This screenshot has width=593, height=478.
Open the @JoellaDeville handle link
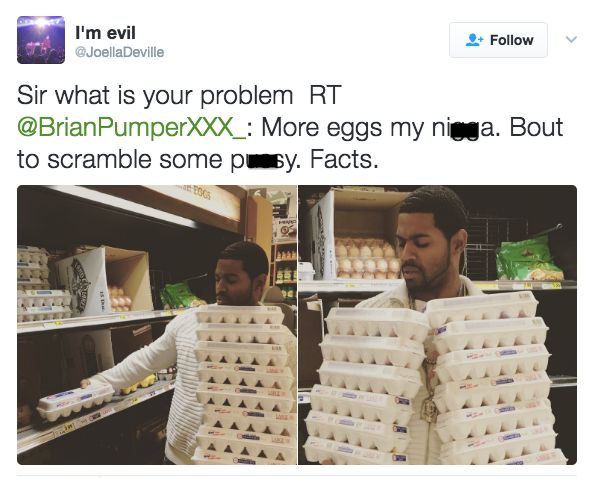click(120, 52)
